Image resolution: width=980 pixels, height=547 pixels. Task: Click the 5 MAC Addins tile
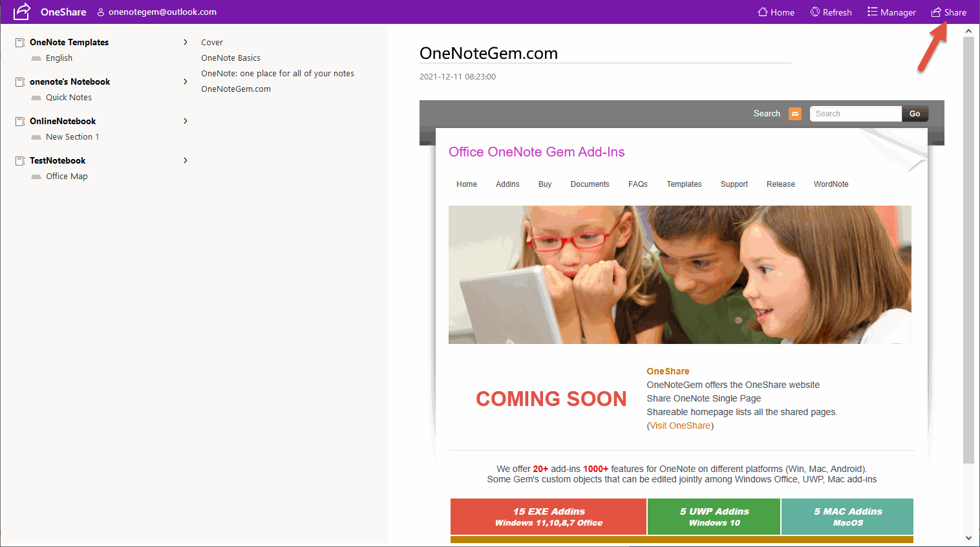[x=847, y=517]
